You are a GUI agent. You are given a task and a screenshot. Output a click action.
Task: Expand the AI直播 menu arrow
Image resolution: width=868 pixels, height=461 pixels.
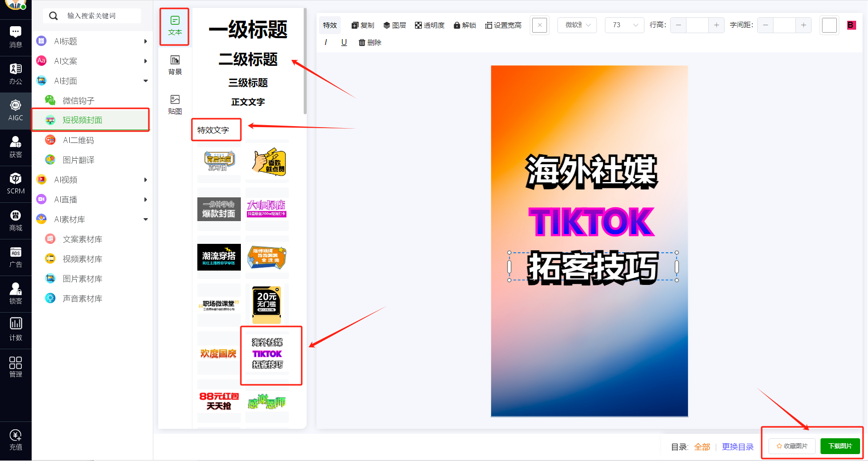coord(145,199)
